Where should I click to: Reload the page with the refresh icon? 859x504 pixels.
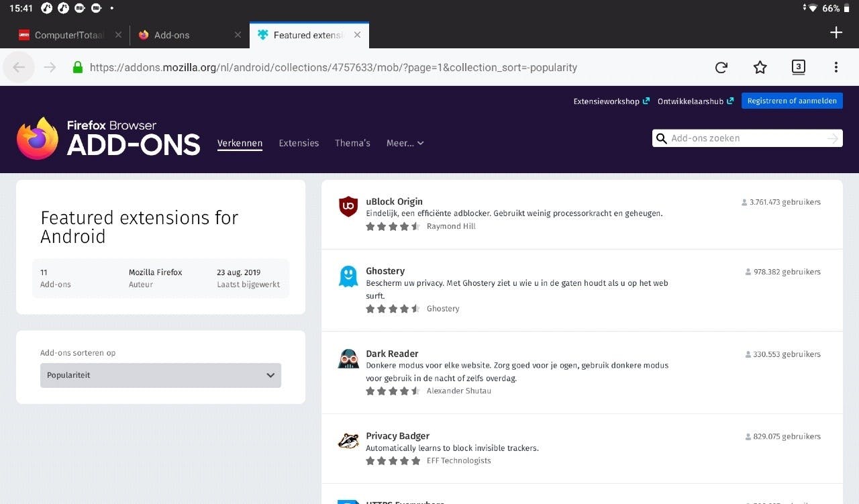[721, 67]
